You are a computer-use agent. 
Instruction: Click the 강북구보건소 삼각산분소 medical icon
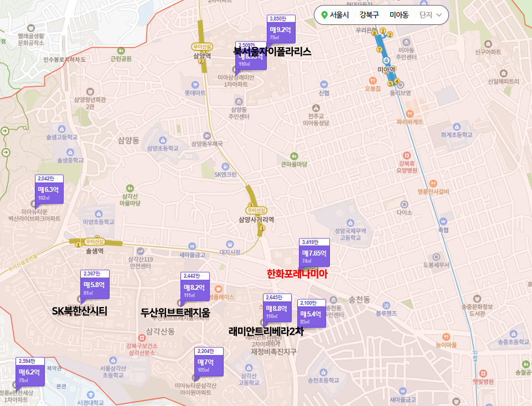point(142,338)
